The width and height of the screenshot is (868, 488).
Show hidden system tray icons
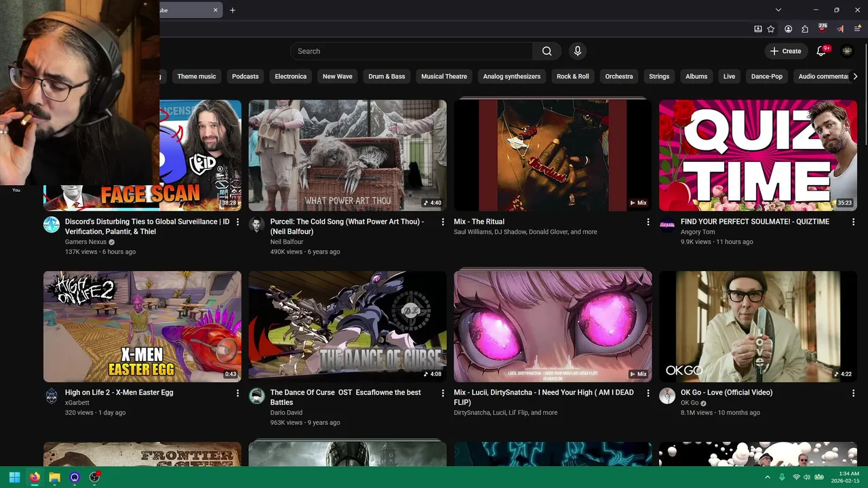[768, 477]
